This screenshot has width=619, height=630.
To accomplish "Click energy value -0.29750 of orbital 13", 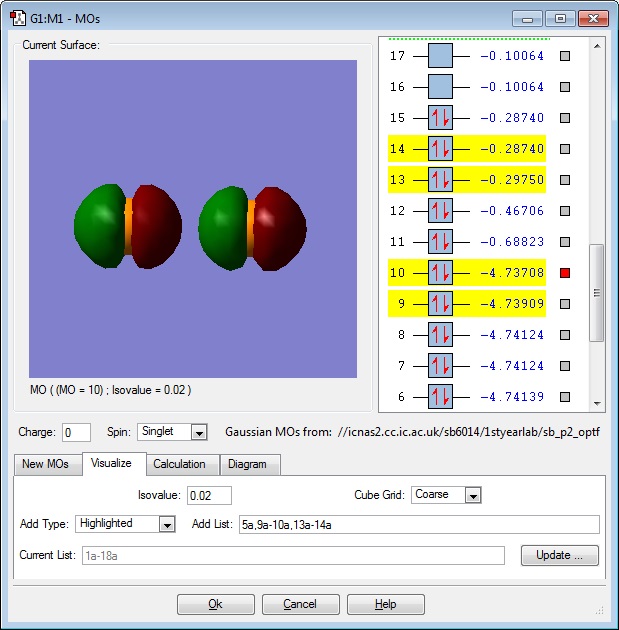I will [x=512, y=180].
